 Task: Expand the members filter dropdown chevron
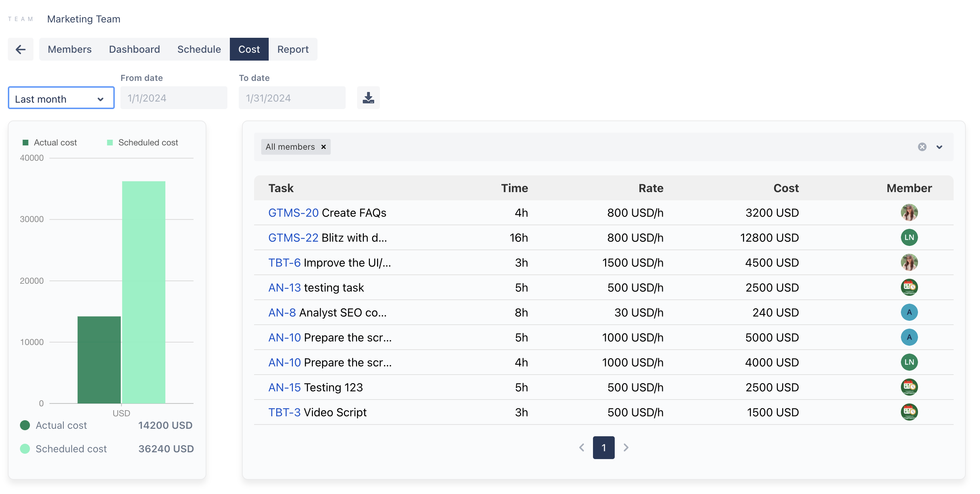point(939,147)
